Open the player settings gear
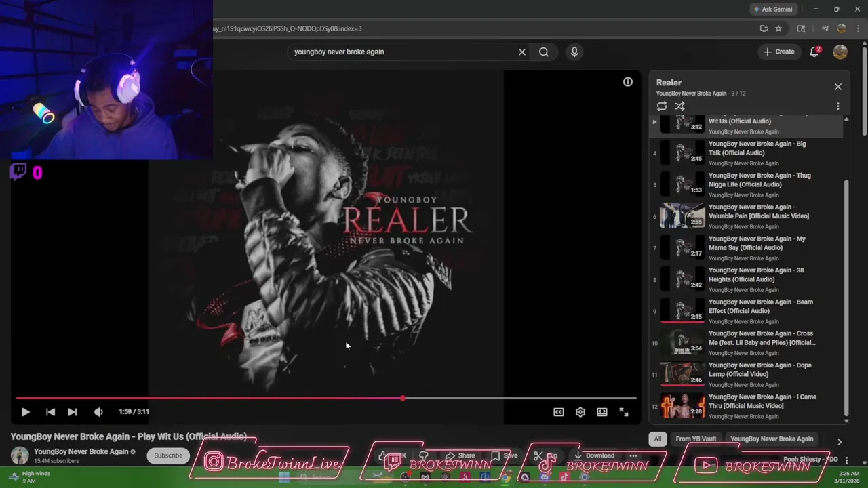868x488 pixels. point(580,411)
